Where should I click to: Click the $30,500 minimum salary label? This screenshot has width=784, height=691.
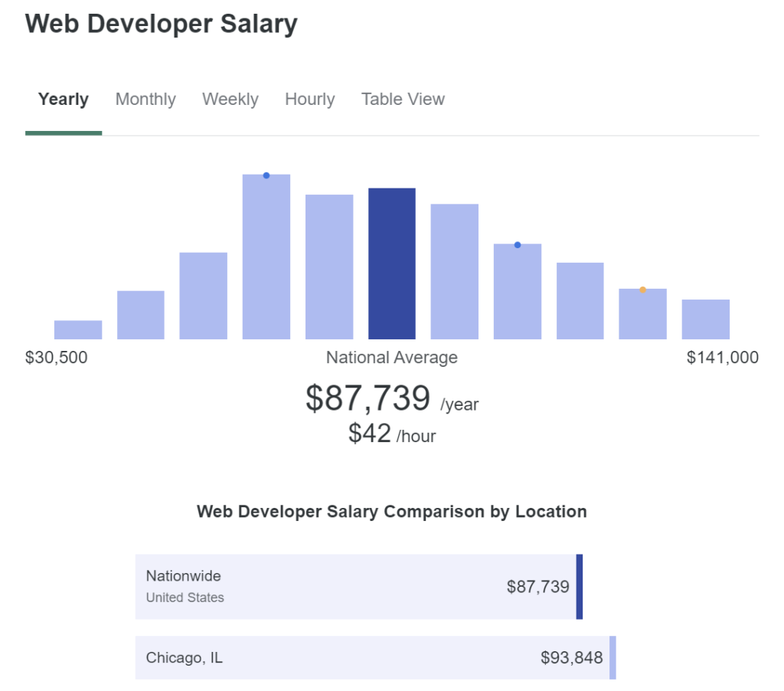click(x=57, y=358)
